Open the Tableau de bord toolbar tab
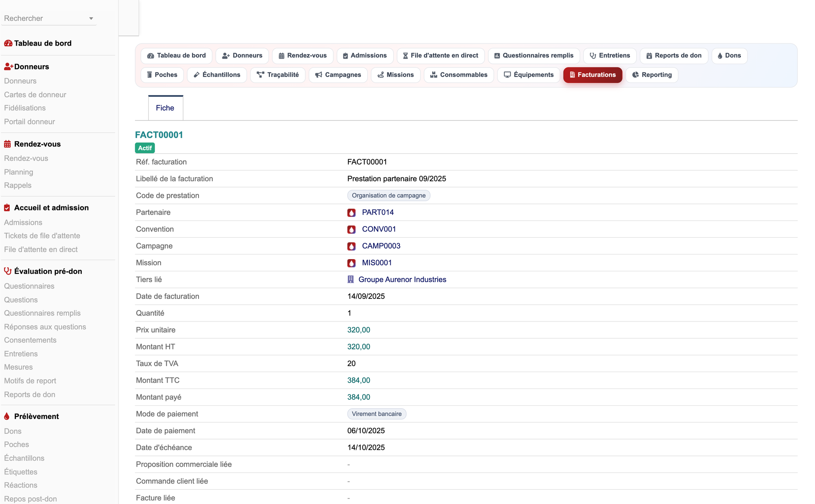815x504 pixels. pos(176,56)
